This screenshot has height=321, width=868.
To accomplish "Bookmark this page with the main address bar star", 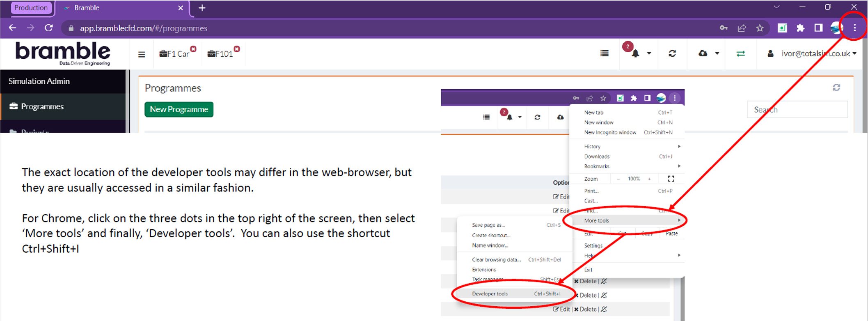I will (x=760, y=28).
